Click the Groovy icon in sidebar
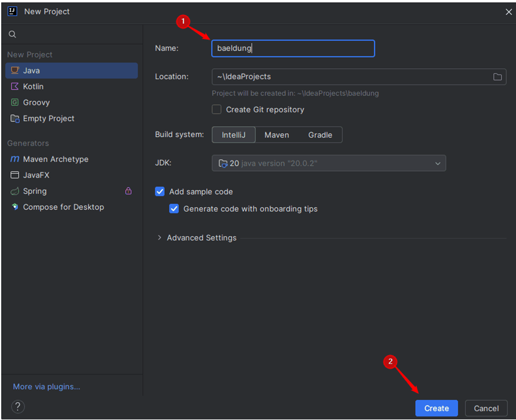The width and height of the screenshot is (516, 420). [x=15, y=102]
